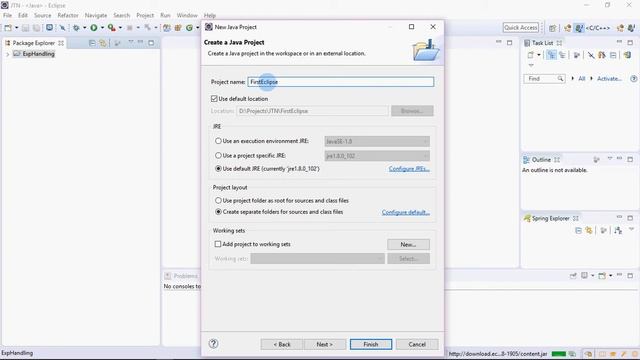Select Scheduled view icon in Task List
The height and width of the screenshot is (360, 640).
point(562,55)
